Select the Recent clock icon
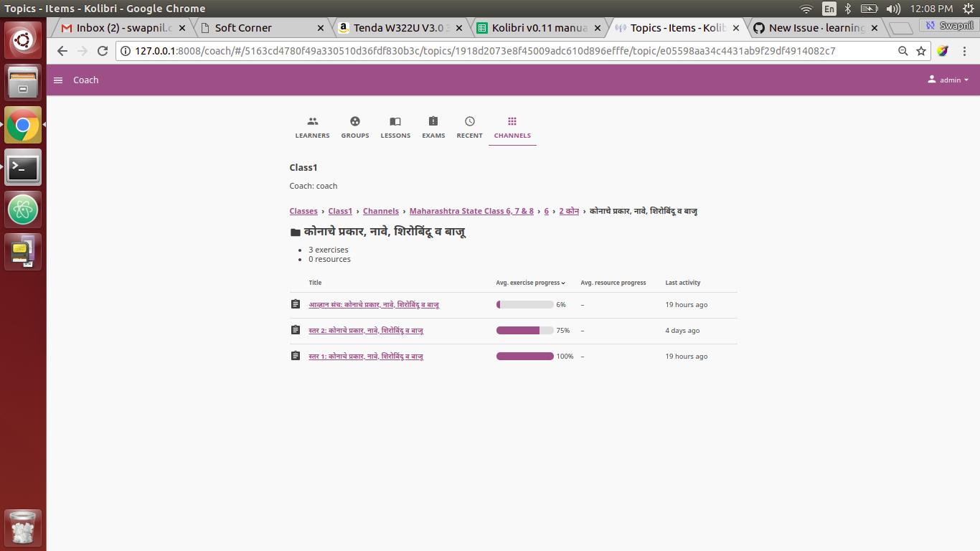The image size is (980, 551). pyautogui.click(x=469, y=122)
